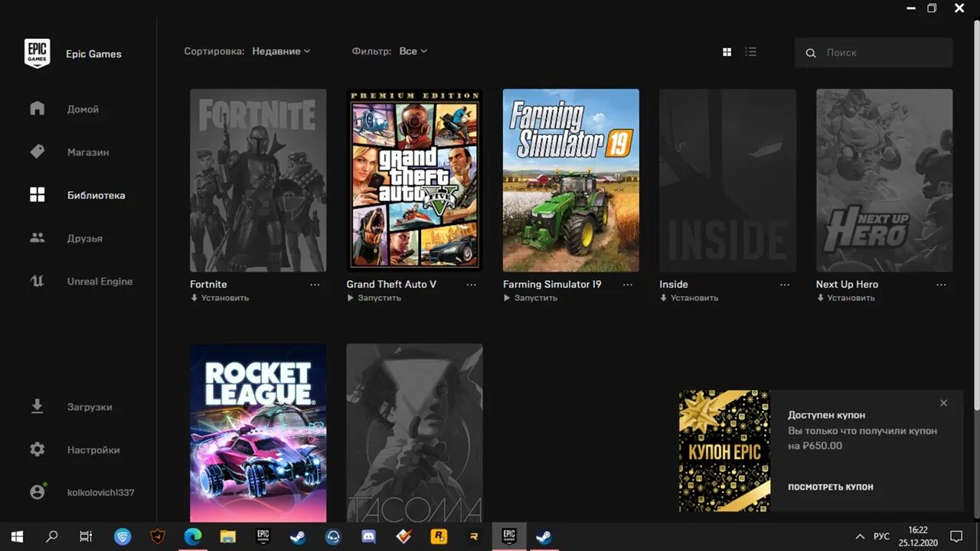Click Запустить under Grand Theft Auto V

click(374, 298)
